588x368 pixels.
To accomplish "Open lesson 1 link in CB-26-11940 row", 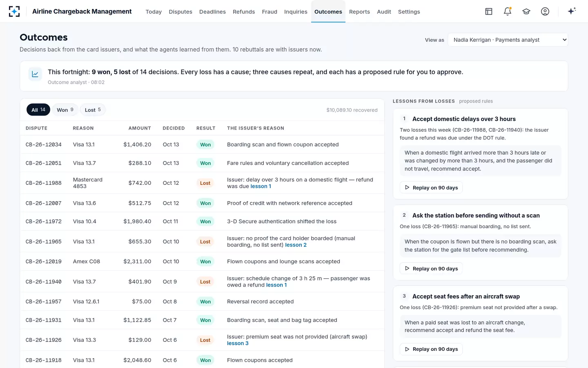I will pyautogui.click(x=276, y=285).
